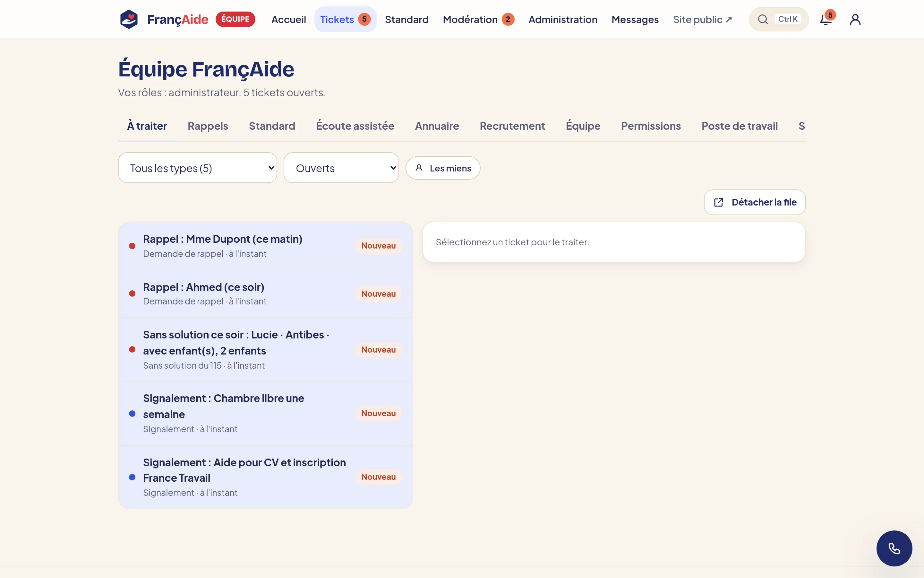This screenshot has width=924, height=578.
Task: Click the red dot beside Rappel Ahmed
Action: pyautogui.click(x=132, y=293)
